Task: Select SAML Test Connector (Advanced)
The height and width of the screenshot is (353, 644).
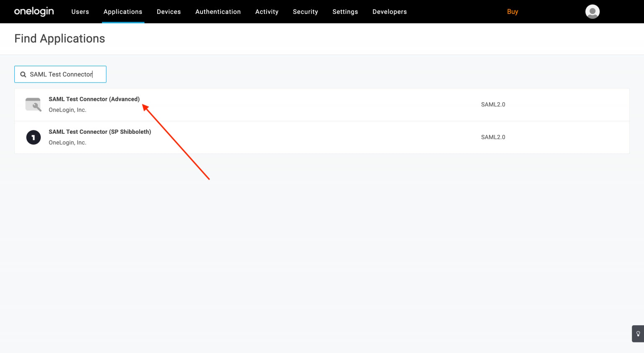Action: point(94,99)
